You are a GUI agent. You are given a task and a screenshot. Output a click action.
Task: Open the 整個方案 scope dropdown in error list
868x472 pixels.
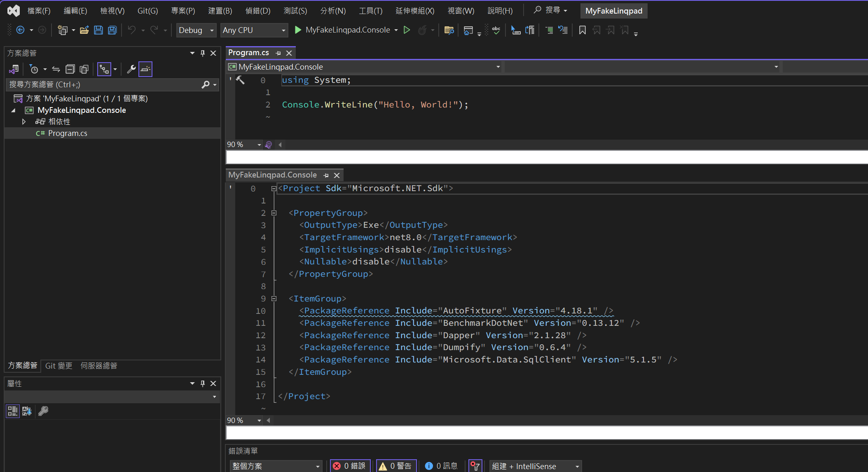pos(276,466)
